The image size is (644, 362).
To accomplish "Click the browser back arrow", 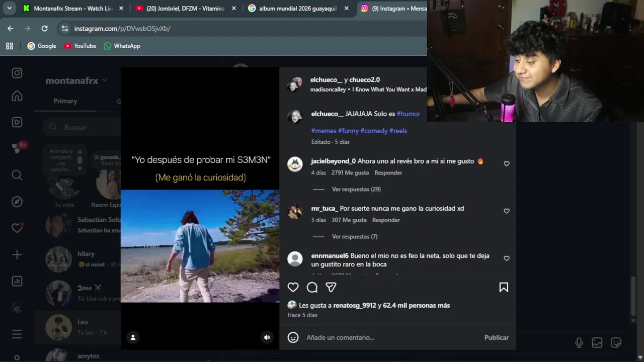I will click(11, 29).
